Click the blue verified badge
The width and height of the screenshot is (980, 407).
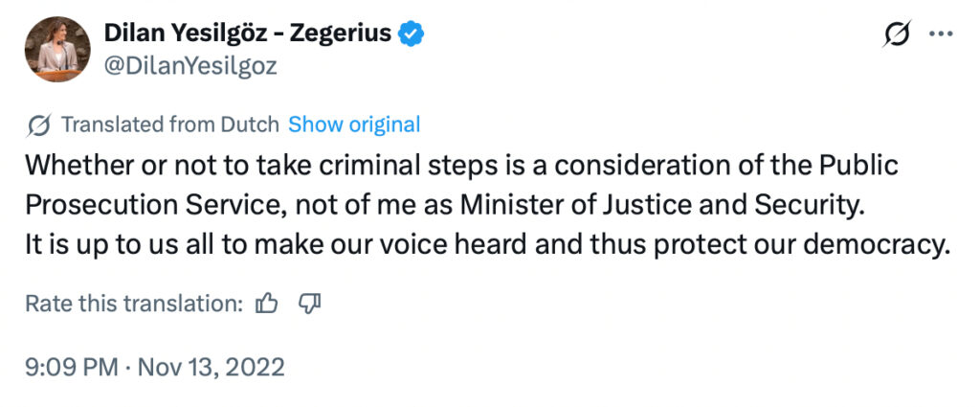coord(412,34)
